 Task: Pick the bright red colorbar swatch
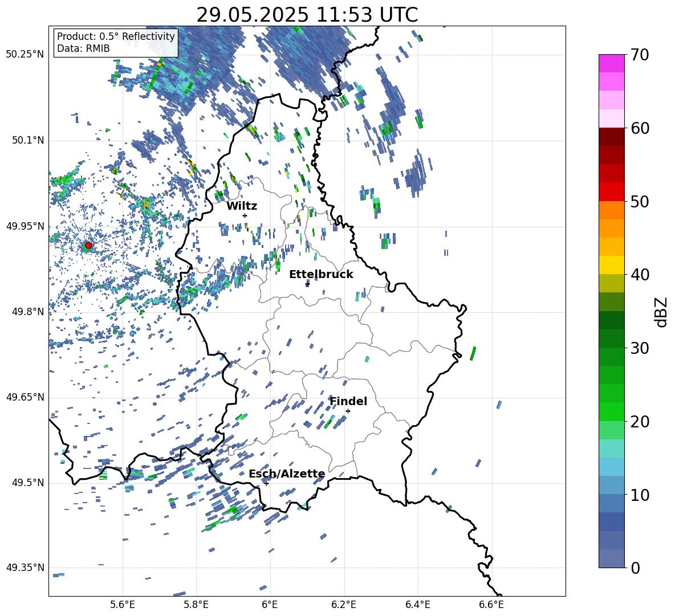coord(611,192)
